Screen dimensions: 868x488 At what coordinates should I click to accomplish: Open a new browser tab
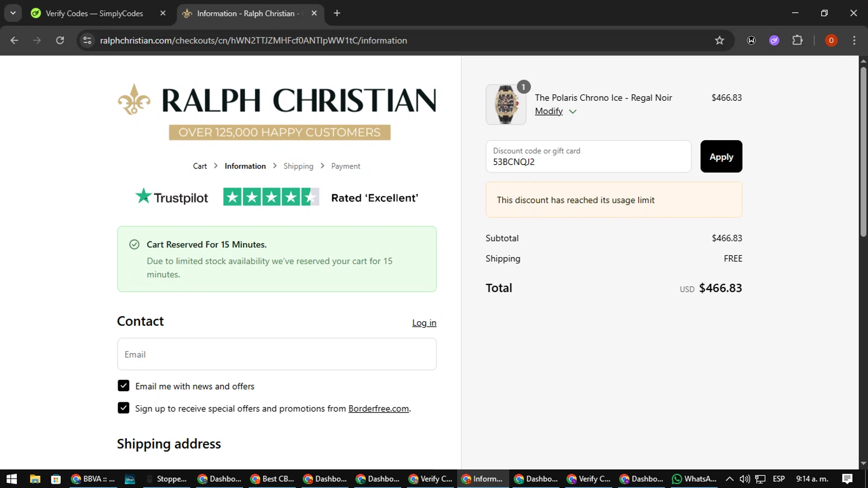click(337, 13)
